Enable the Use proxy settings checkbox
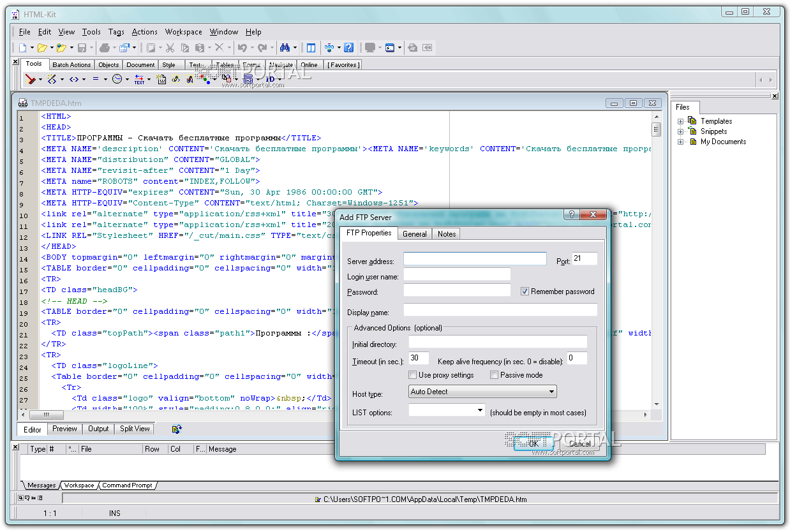 pos(413,375)
